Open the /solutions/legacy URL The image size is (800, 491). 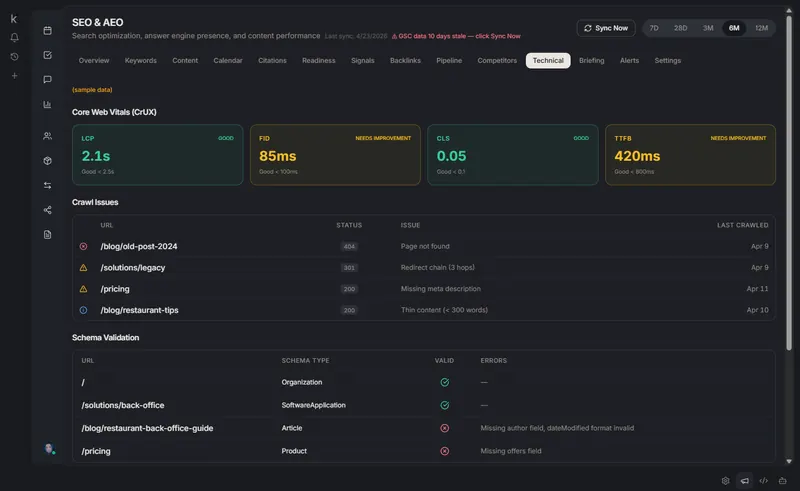[x=133, y=267]
